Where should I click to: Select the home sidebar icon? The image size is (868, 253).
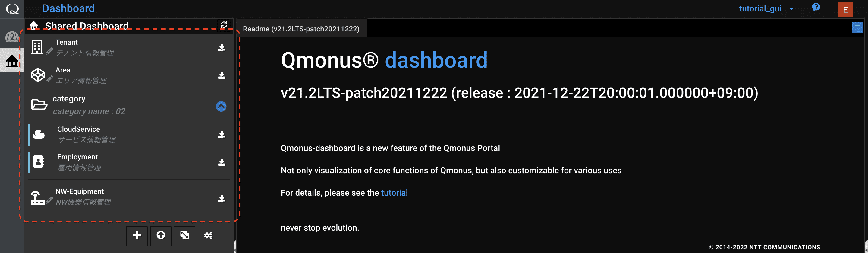click(12, 61)
